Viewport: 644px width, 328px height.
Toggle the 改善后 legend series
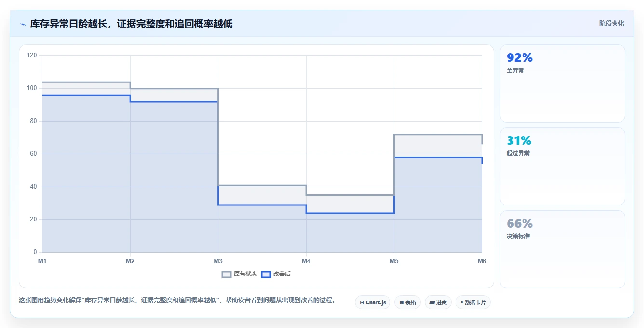(276, 274)
